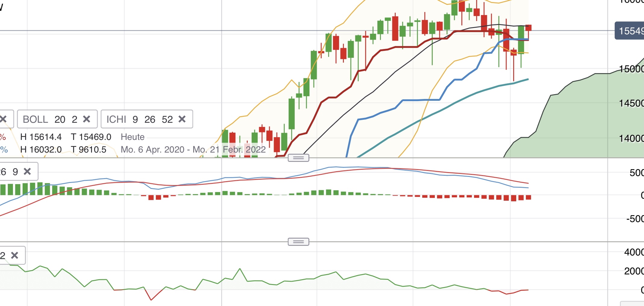Remove the ICHI 9 26 52 indicator
644x306 pixels.
(182, 119)
